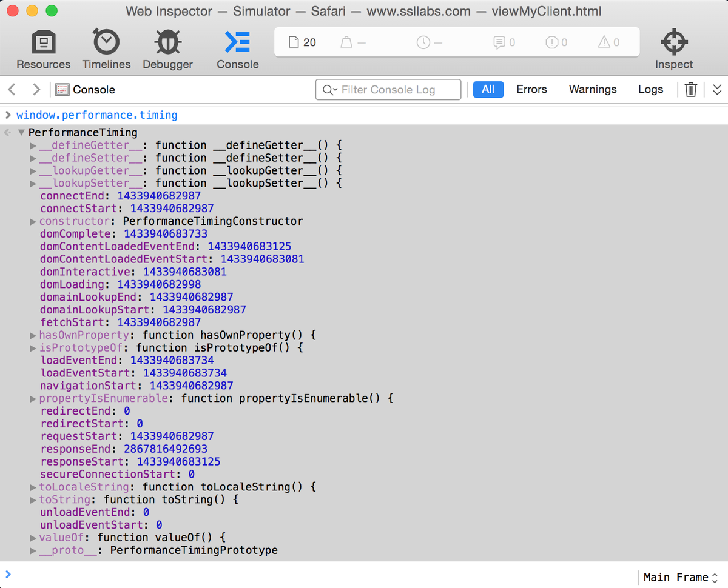Screen dimensions: 728x588
Task: Select the loadEventStart property row
Action: coord(133,373)
